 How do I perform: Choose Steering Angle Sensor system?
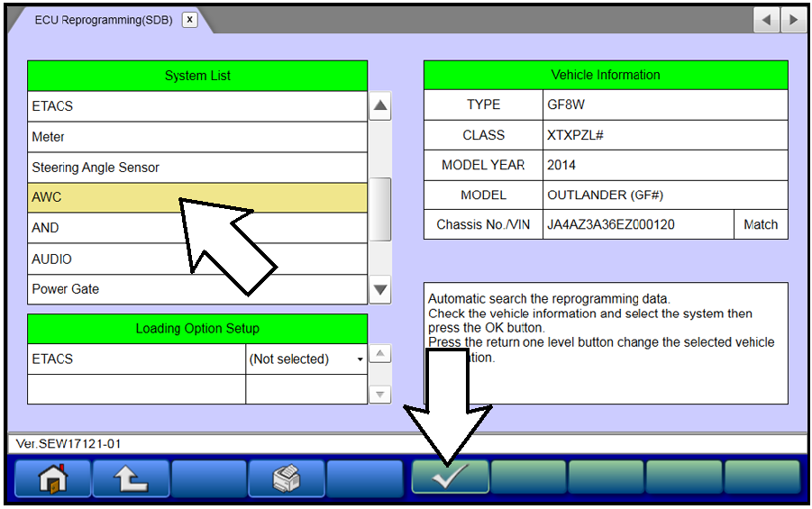tap(197, 168)
